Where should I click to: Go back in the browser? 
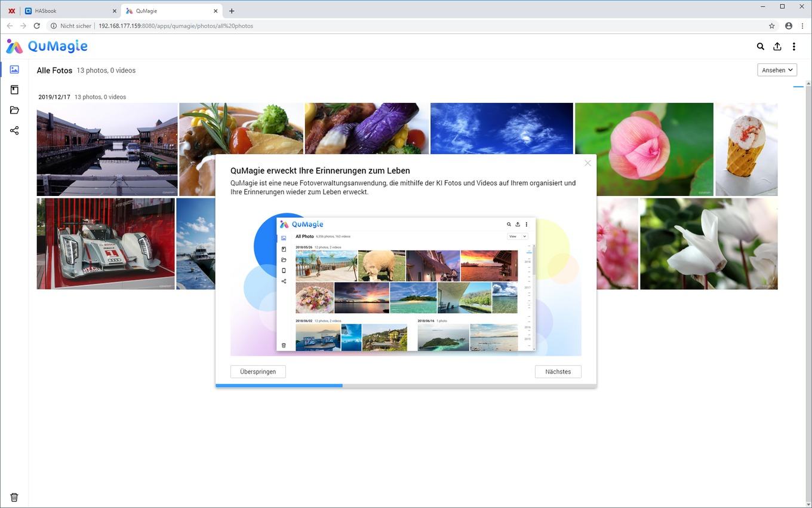(10, 26)
